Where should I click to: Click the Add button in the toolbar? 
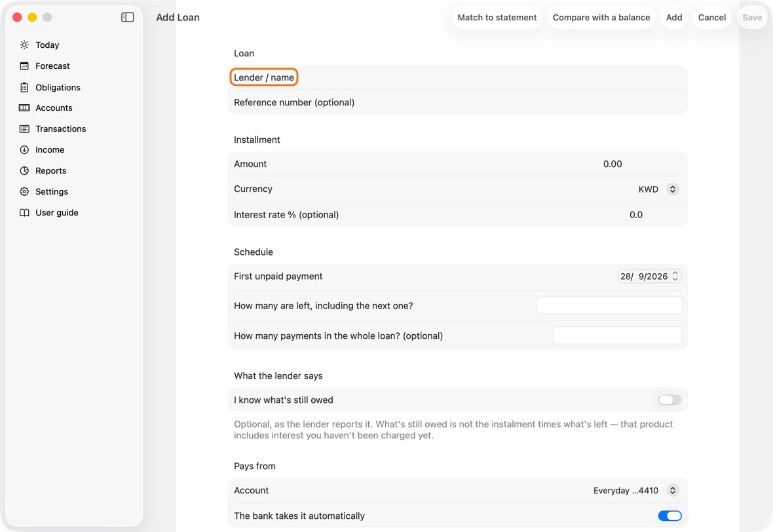674,17
